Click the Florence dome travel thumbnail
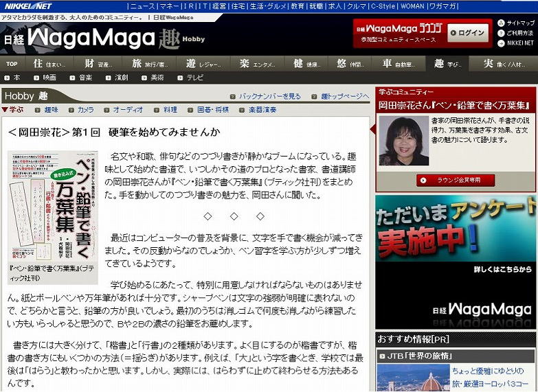538x392 pixels. (x=413, y=378)
